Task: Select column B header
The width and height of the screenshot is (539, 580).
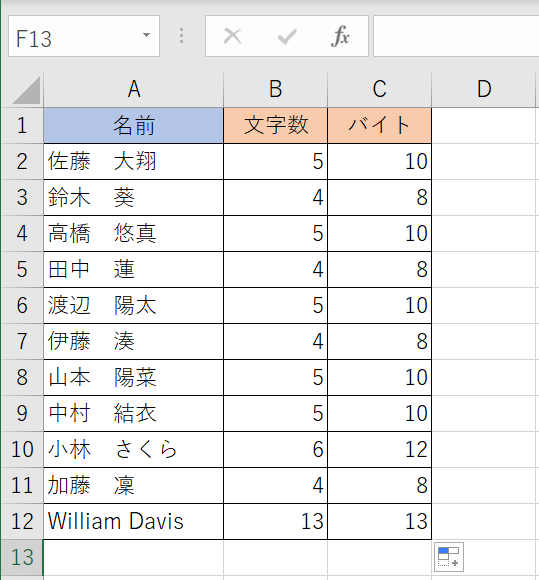Action: coord(276,90)
